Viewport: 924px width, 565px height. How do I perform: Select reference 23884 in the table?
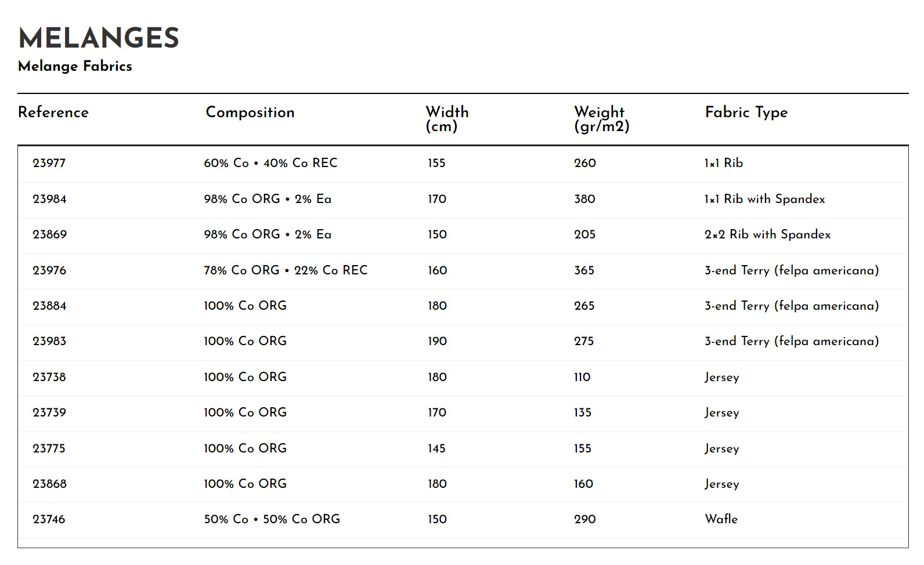(x=463, y=306)
